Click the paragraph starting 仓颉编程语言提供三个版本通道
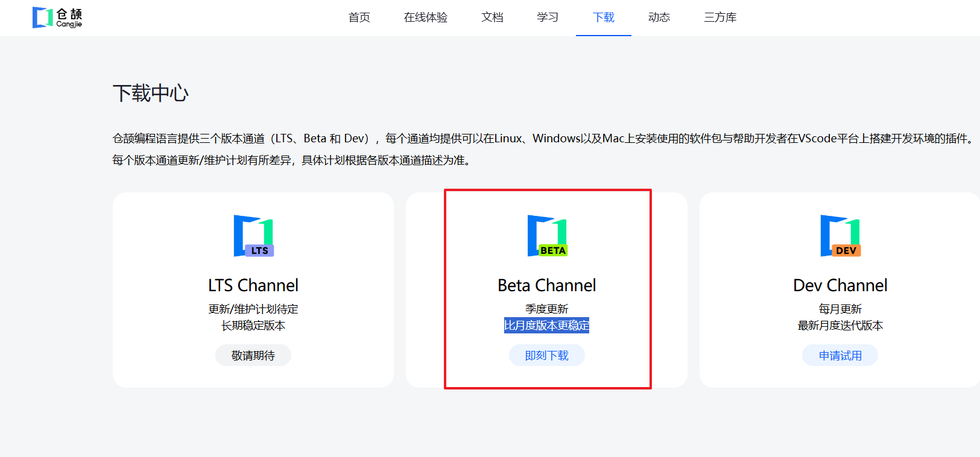Screen dimensions: 980x457 tap(543, 139)
